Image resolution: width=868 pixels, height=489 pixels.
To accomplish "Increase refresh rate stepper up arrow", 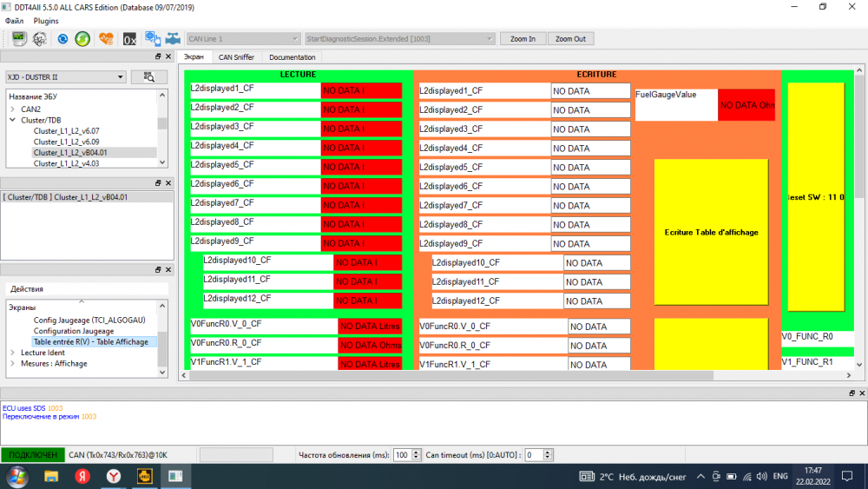I will (x=417, y=452).
